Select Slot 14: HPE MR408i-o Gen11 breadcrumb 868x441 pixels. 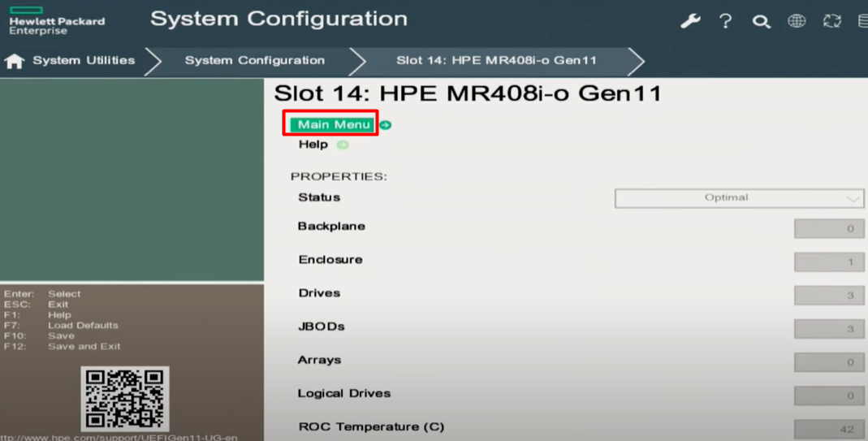pyautogui.click(x=496, y=60)
